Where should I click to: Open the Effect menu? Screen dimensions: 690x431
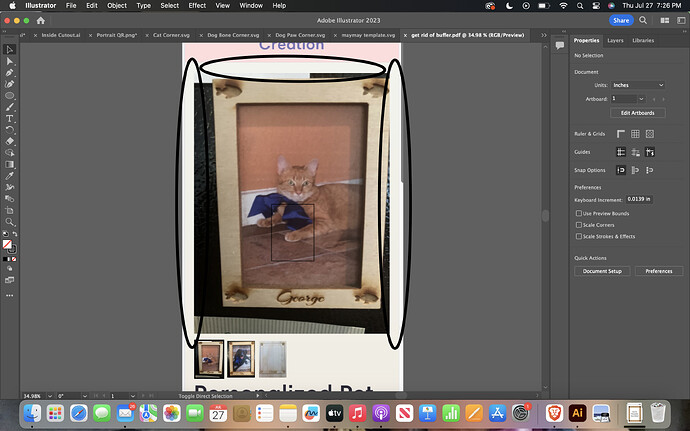tap(197, 6)
